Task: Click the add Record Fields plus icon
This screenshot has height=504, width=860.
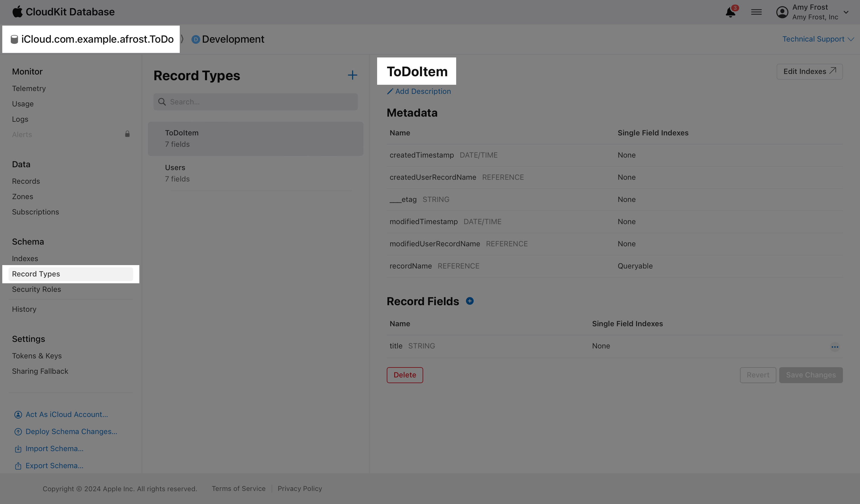Action: (x=470, y=301)
